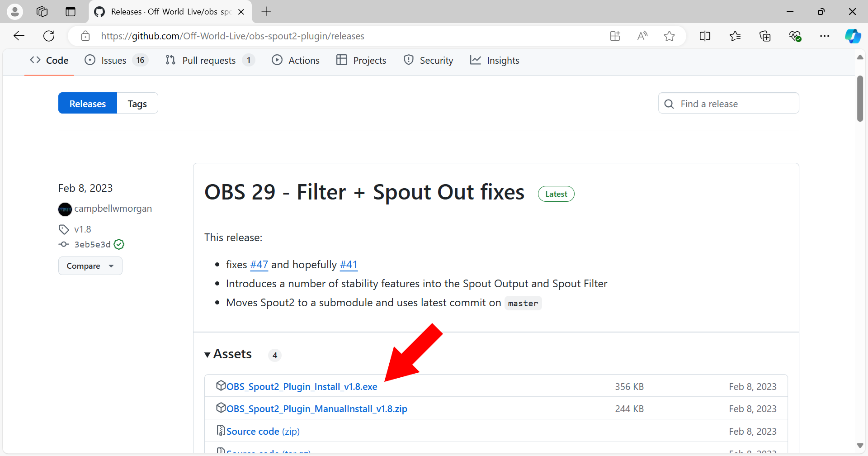Click the master branch code label

pyautogui.click(x=523, y=303)
